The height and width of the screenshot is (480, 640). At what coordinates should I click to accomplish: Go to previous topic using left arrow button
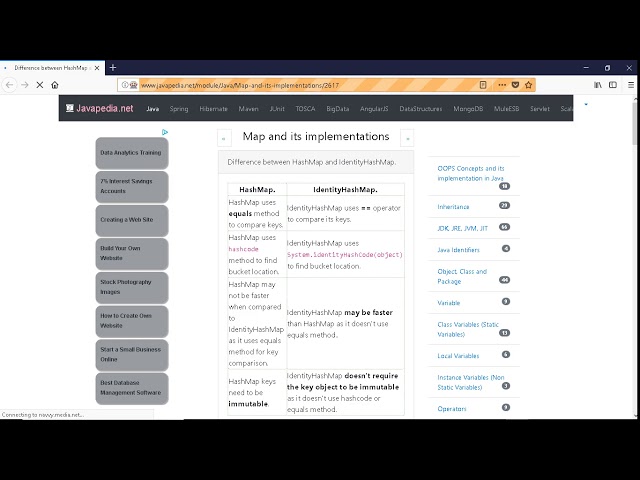[x=224, y=138]
